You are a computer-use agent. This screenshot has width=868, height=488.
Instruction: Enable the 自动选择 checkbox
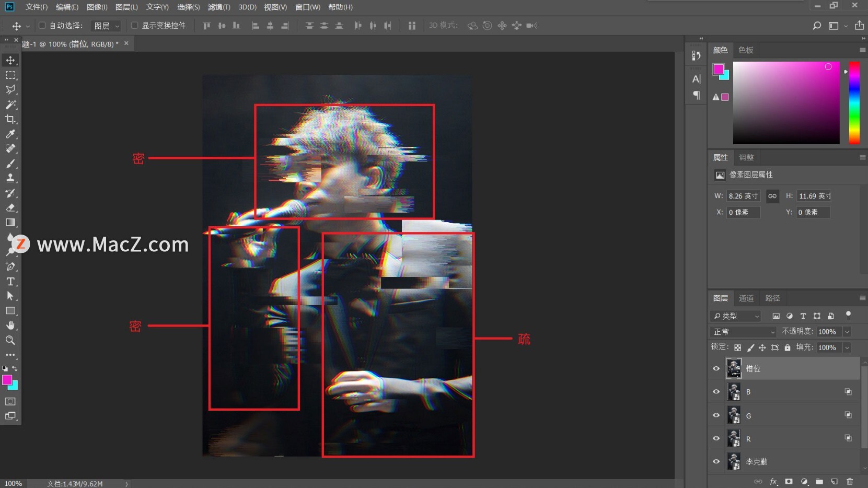click(x=42, y=25)
